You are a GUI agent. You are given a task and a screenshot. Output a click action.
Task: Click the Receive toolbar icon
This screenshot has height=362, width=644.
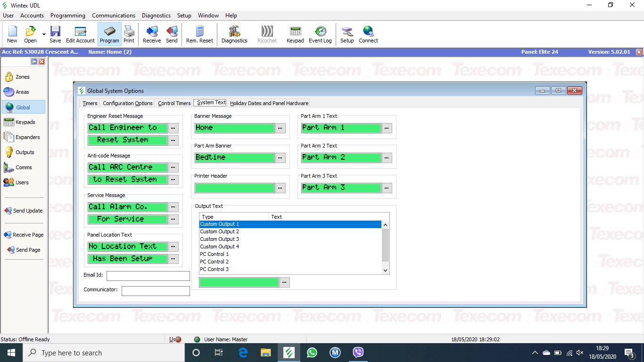pyautogui.click(x=152, y=34)
